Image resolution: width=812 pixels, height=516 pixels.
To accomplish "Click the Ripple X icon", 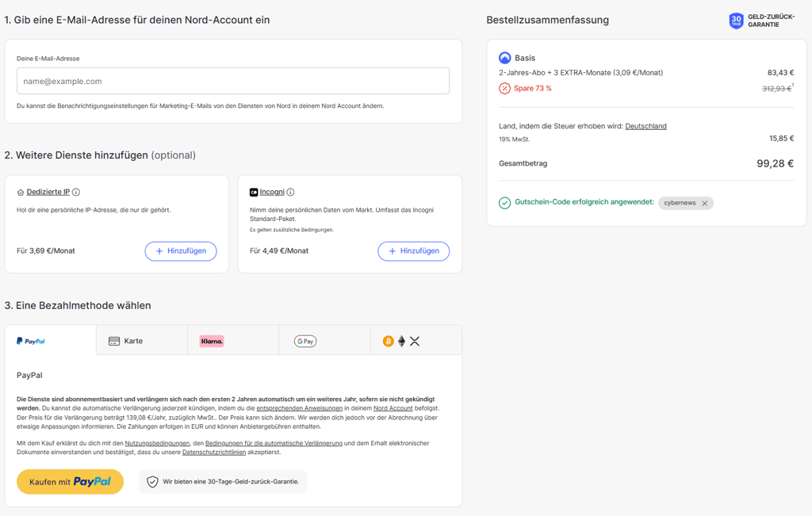I will 415,341.
